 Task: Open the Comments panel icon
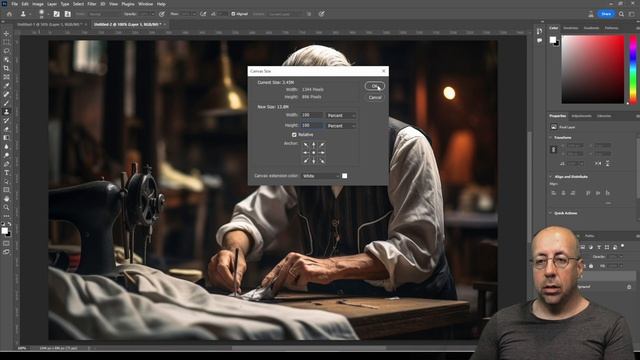click(540, 40)
